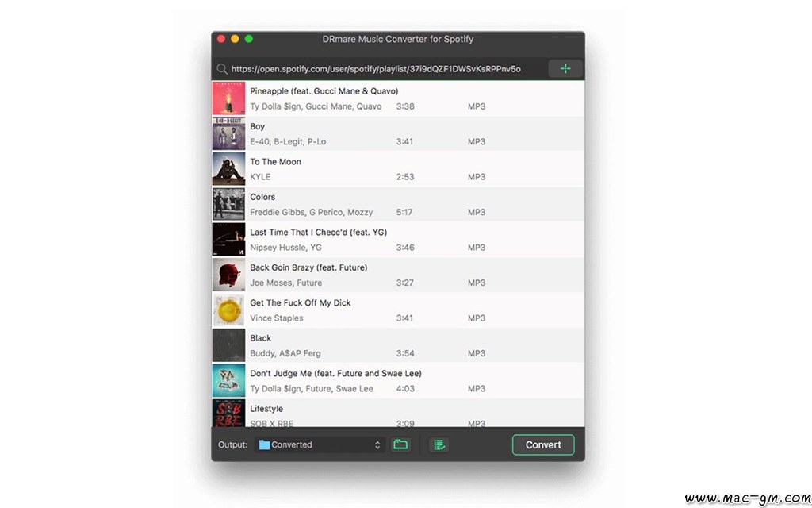Open the Converted output folder dropdown
The width and height of the screenshot is (812, 508).
click(x=320, y=444)
